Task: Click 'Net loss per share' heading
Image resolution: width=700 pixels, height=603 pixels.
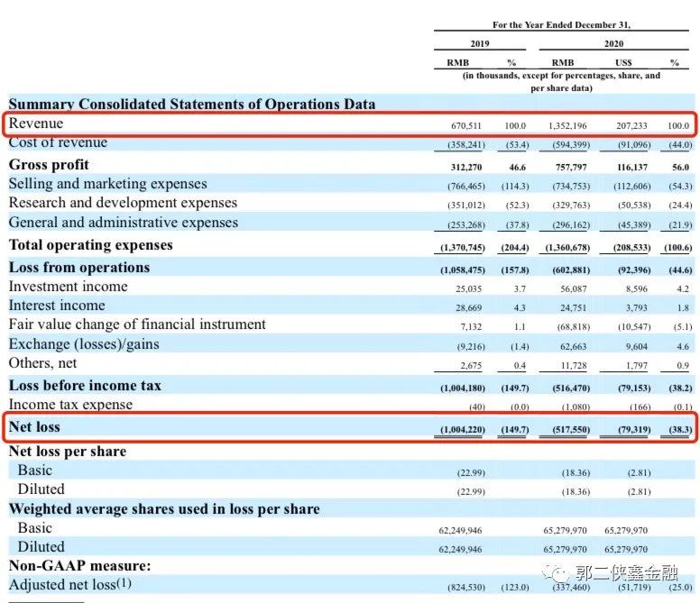Action: coord(68,452)
